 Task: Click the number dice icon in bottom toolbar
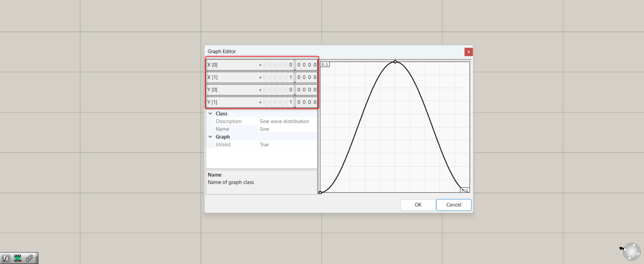pos(29,258)
